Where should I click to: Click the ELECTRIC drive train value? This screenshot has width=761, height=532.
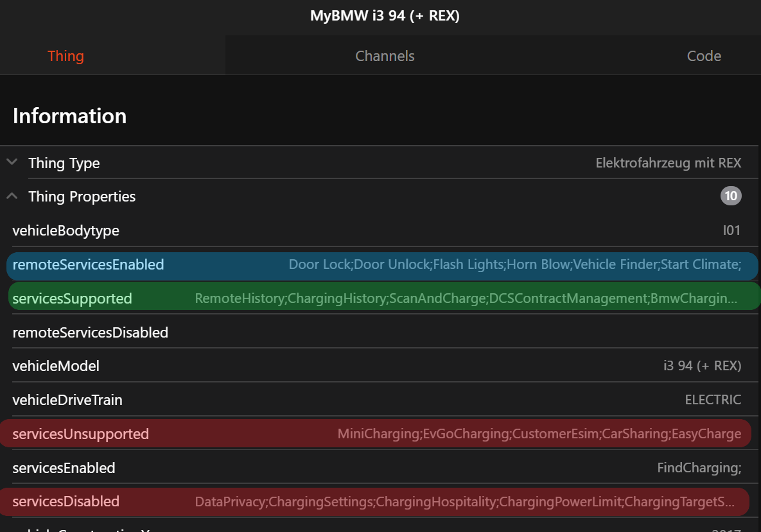(713, 400)
